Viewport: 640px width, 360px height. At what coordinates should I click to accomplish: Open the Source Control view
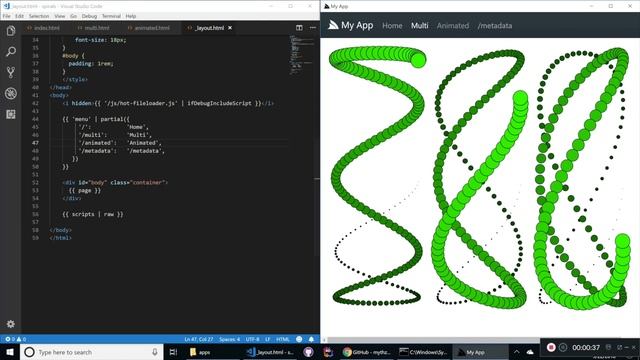tap(11, 72)
